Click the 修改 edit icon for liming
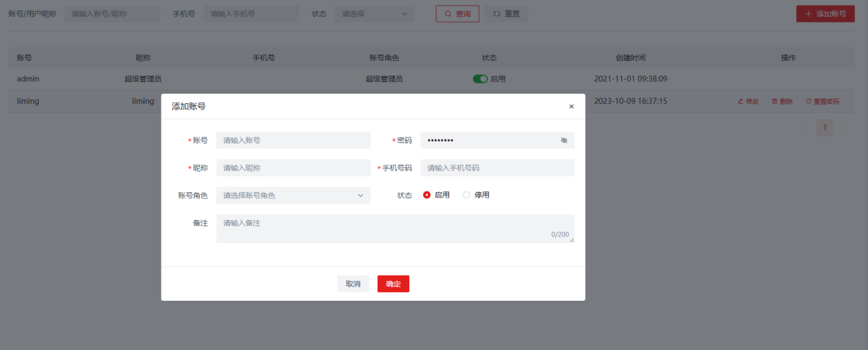 tap(741, 101)
